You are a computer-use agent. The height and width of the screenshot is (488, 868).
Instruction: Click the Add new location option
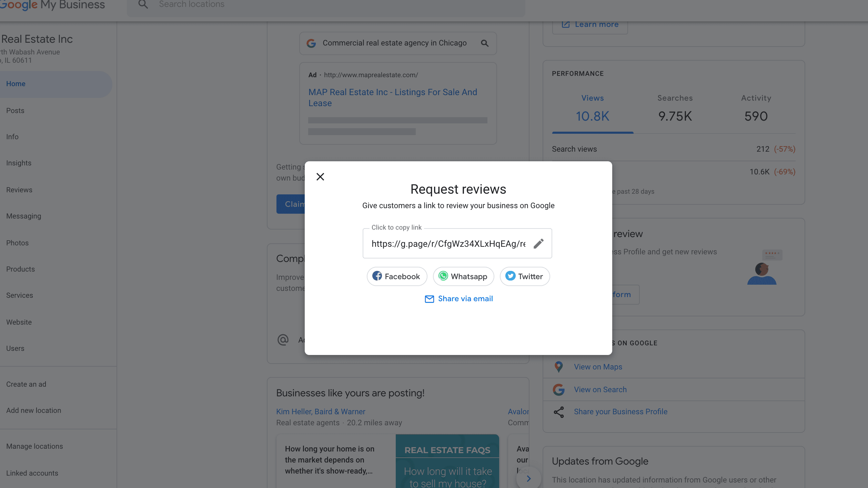tap(33, 410)
